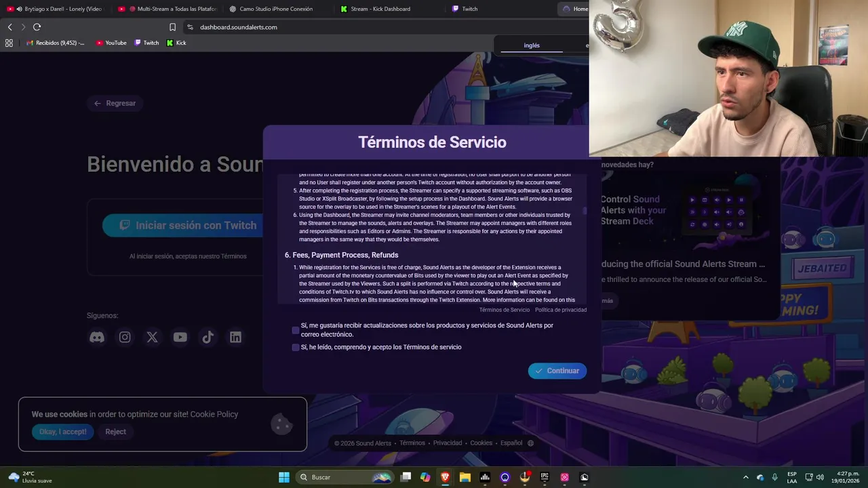This screenshot has height=488, width=868.
Task: Go forward using the browser forward arrow
Action: pos(23,27)
